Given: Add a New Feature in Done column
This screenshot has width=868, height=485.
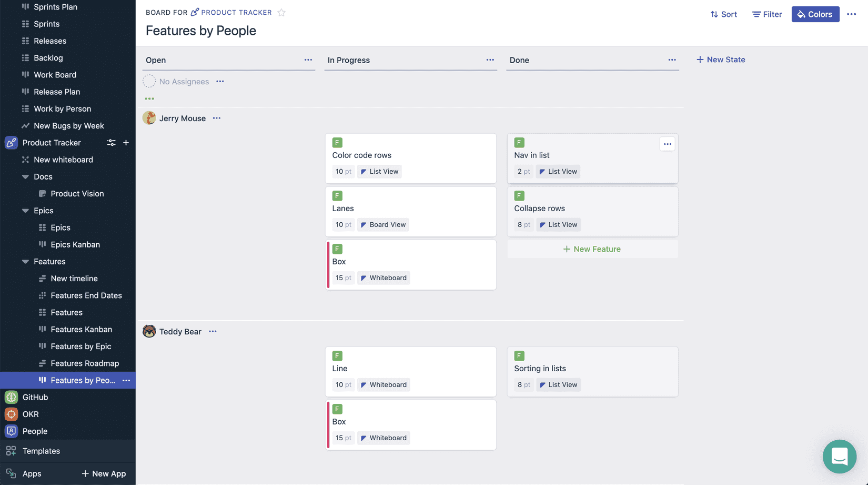Looking at the screenshot, I should coord(592,249).
